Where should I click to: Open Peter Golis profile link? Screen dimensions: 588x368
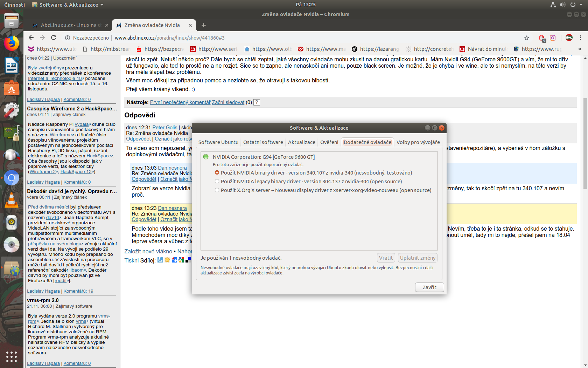point(165,128)
